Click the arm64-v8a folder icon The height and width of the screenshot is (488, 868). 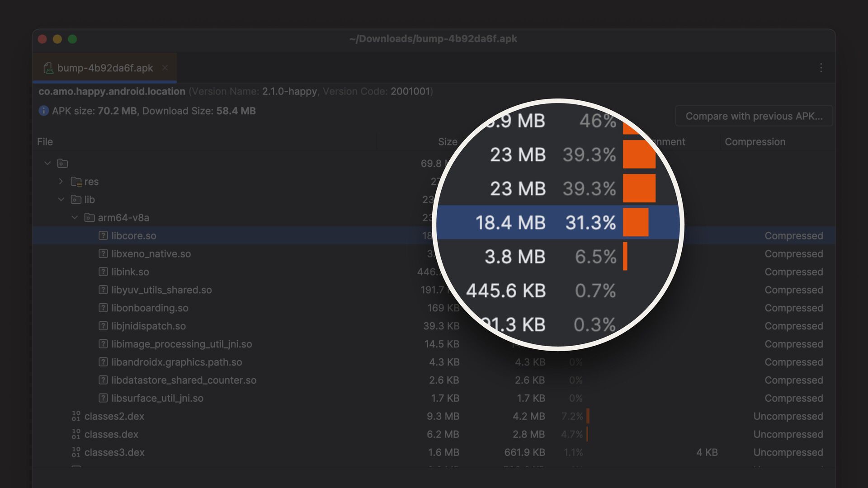click(x=90, y=218)
